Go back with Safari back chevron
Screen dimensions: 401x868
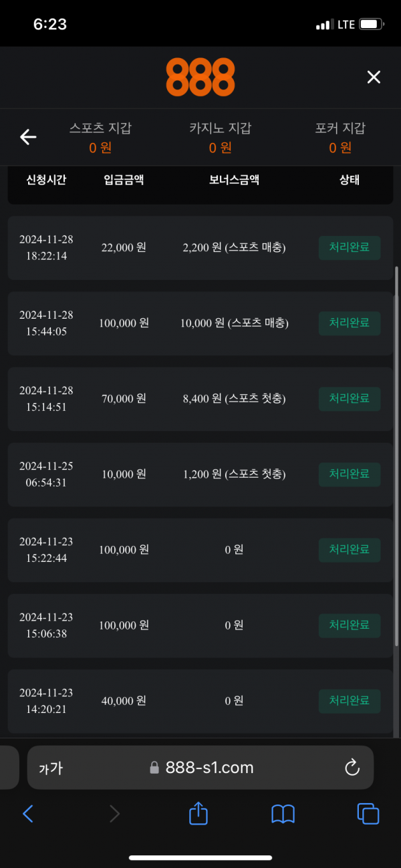[28, 813]
